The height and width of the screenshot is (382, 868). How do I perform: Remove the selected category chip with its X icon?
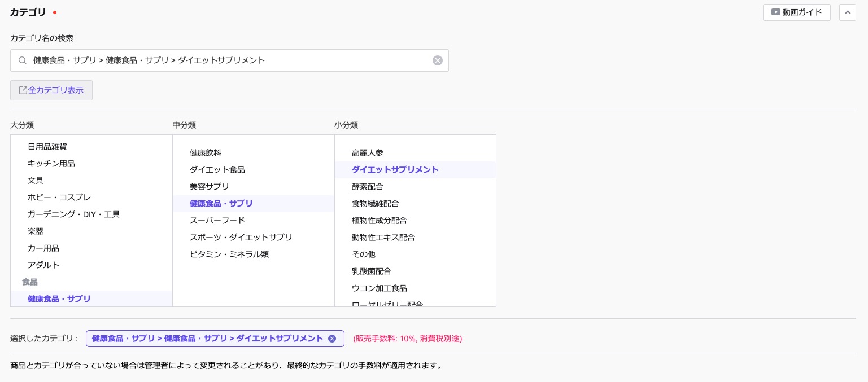332,339
